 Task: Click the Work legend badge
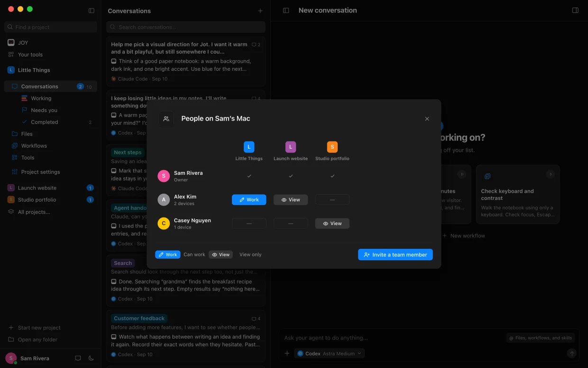coord(168,255)
